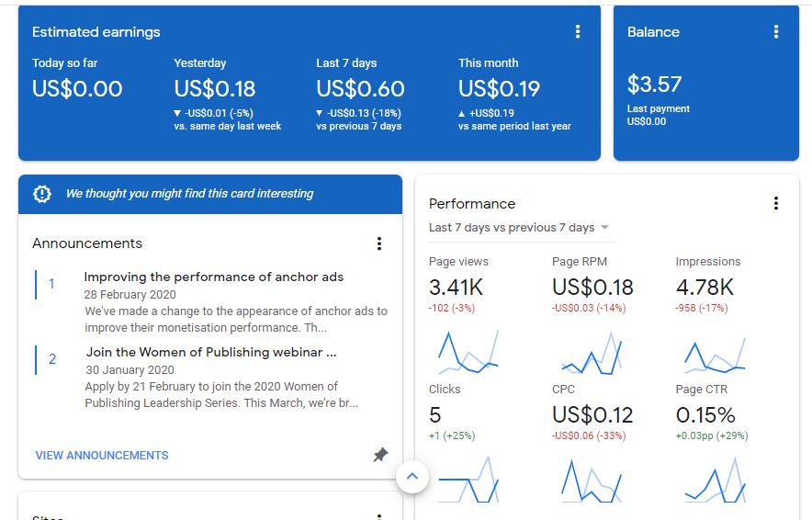
Task: Open Balance card three-dot menu
Action: pos(776,32)
